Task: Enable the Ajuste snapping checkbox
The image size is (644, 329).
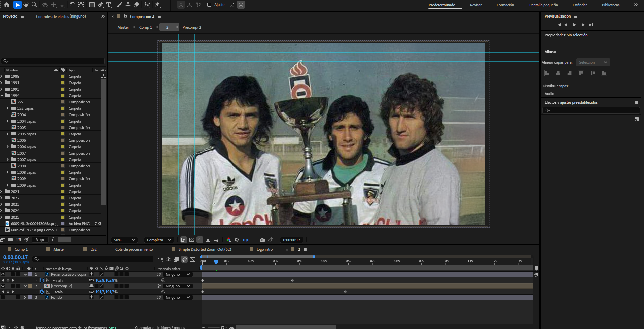Action: (x=209, y=5)
